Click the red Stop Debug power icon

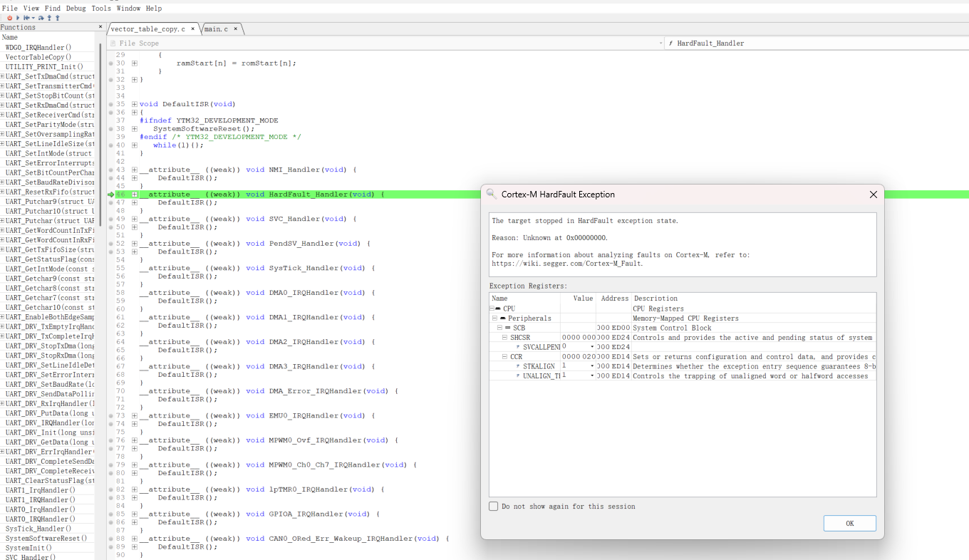point(10,18)
